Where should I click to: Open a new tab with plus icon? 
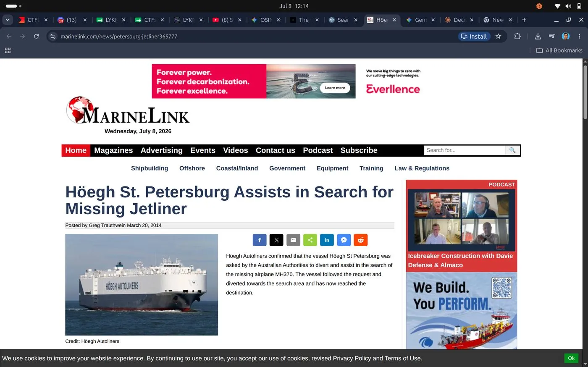click(524, 20)
